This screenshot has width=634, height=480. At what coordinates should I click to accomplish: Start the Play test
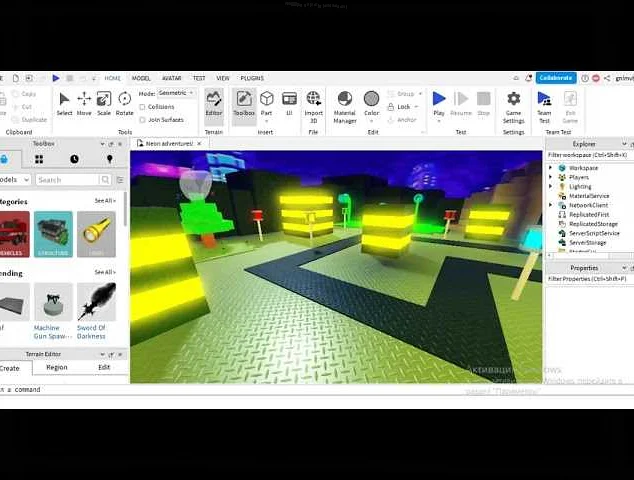[x=439, y=106]
